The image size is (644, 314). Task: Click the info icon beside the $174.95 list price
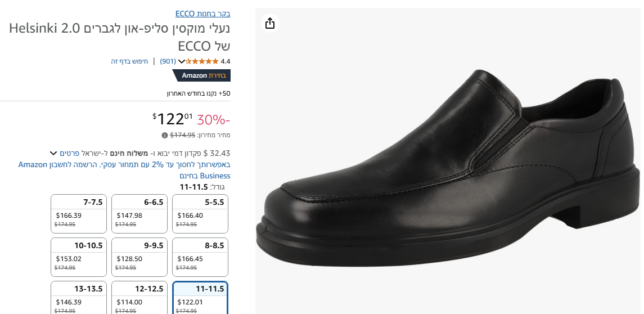[165, 135]
